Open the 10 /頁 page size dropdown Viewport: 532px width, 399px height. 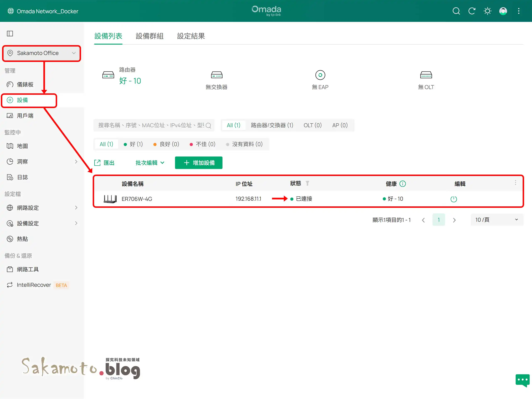496,220
